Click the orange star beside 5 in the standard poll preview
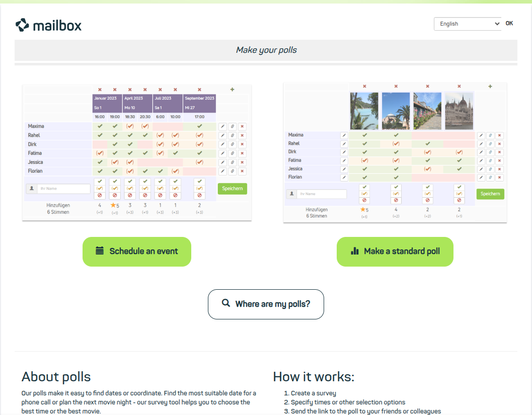This screenshot has width=532, height=415. coord(362,209)
